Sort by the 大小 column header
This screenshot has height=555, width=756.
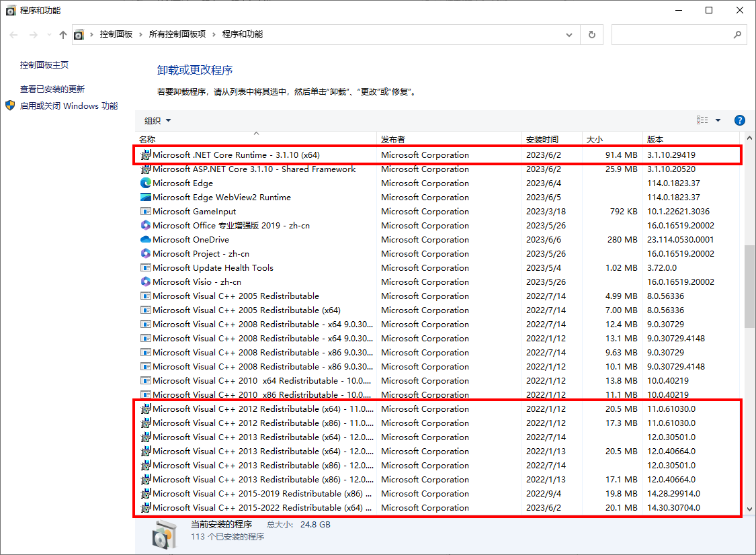pyautogui.click(x=612, y=139)
